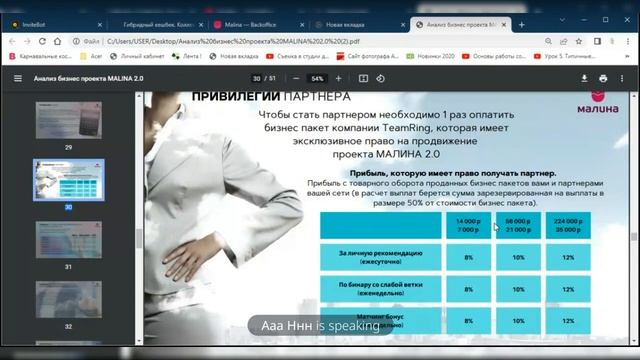Zoom in with the plus button
Screen dimensions: 640x360
(x=338, y=78)
